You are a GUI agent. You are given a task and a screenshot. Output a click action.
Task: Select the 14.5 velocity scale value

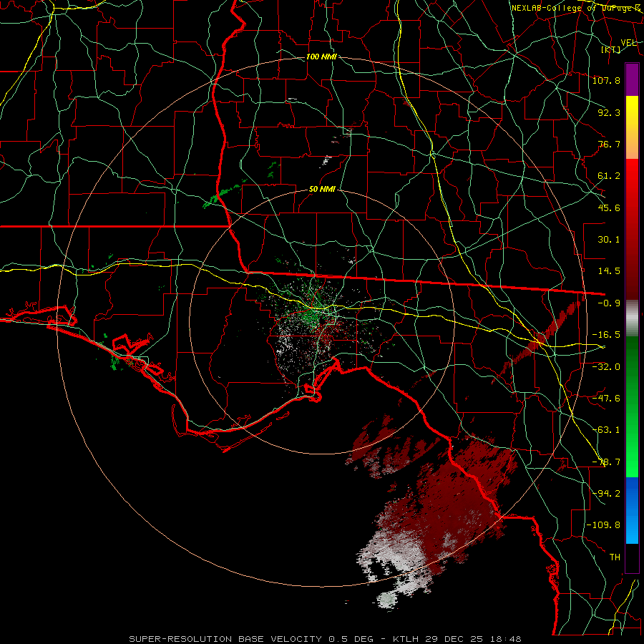click(609, 271)
